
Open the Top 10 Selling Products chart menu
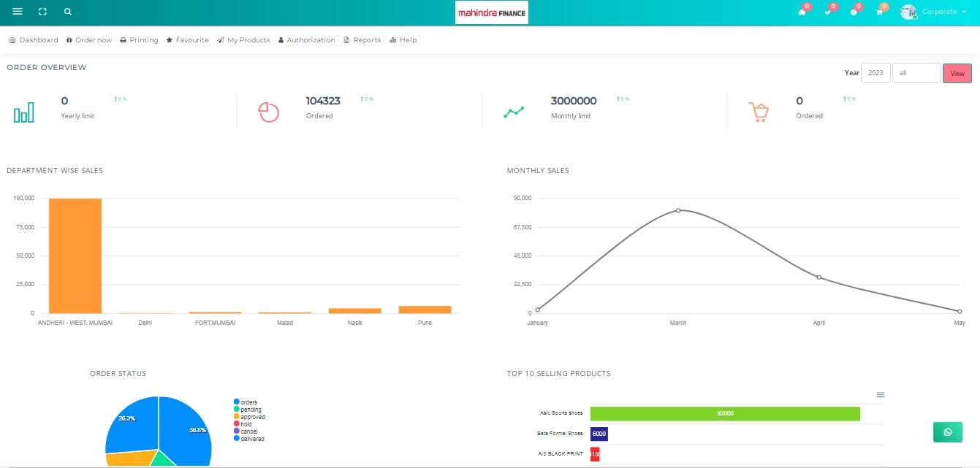pos(881,395)
